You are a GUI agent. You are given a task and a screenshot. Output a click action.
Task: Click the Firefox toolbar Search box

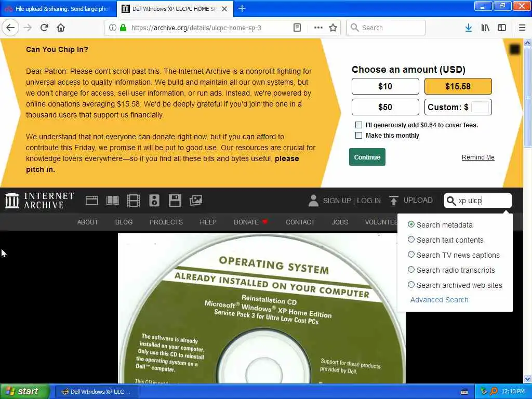pyautogui.click(x=385, y=28)
